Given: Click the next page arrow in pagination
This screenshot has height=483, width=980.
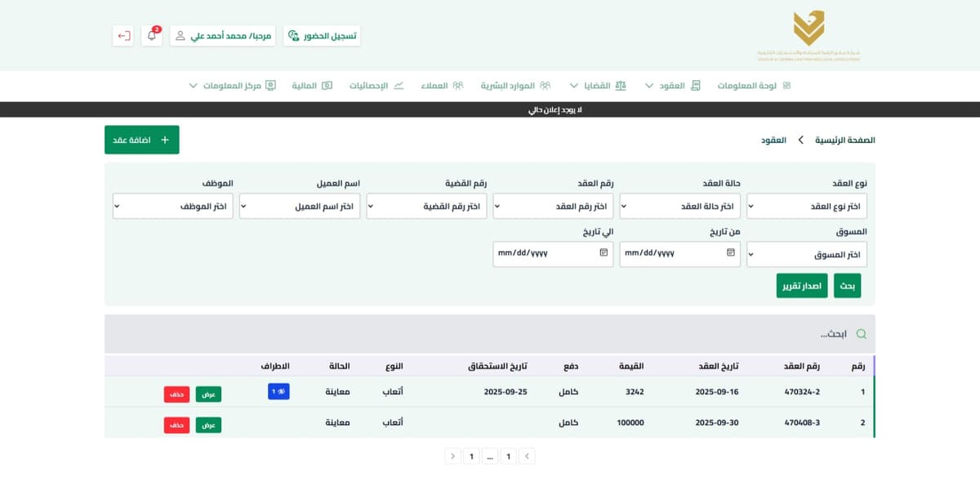Looking at the screenshot, I should [452, 456].
